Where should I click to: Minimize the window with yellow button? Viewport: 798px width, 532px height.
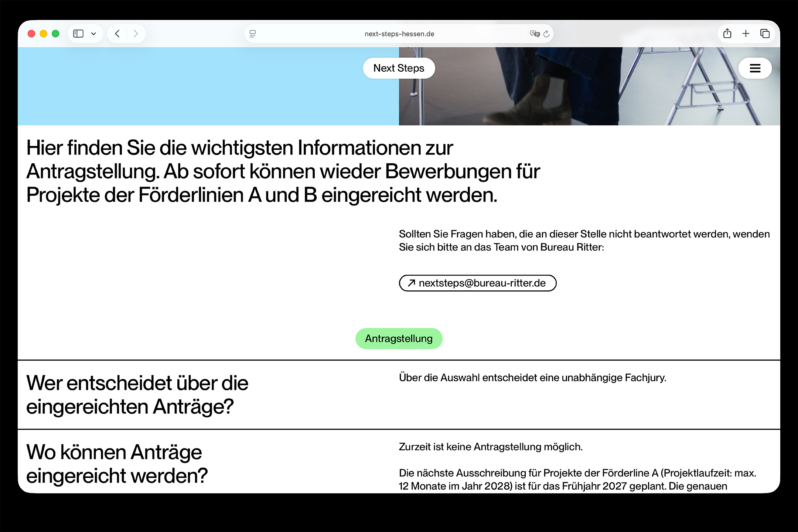[x=44, y=34]
